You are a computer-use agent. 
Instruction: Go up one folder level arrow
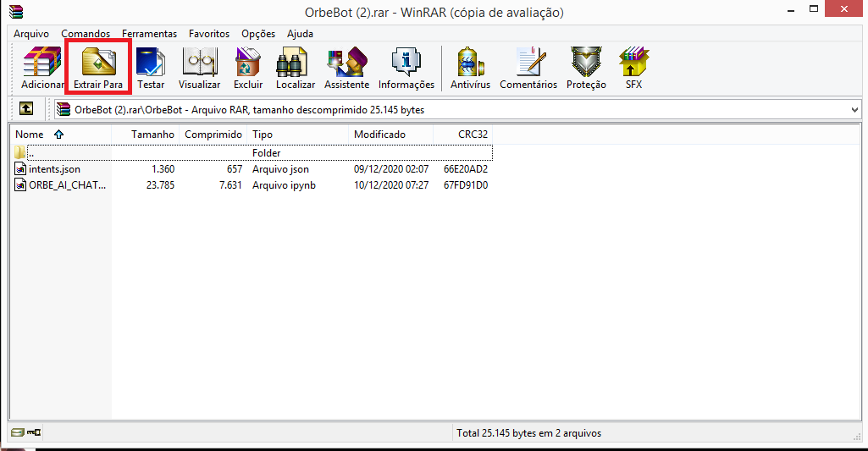point(26,108)
